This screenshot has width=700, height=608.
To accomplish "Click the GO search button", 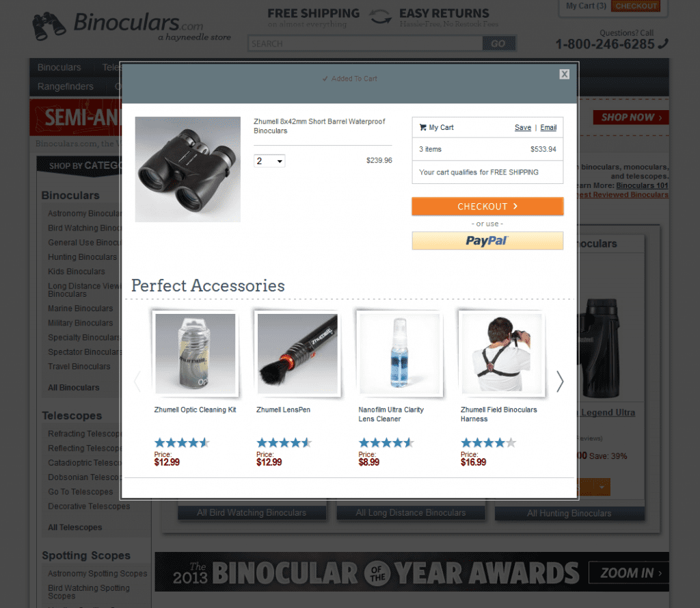I will (498, 43).
